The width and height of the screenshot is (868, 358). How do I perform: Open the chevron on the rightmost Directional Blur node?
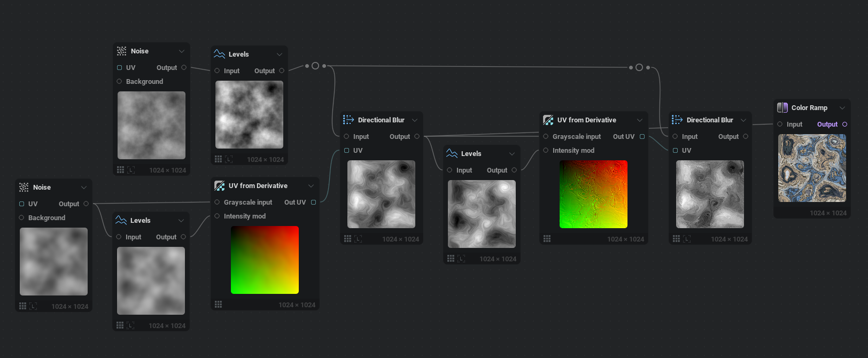pos(743,120)
